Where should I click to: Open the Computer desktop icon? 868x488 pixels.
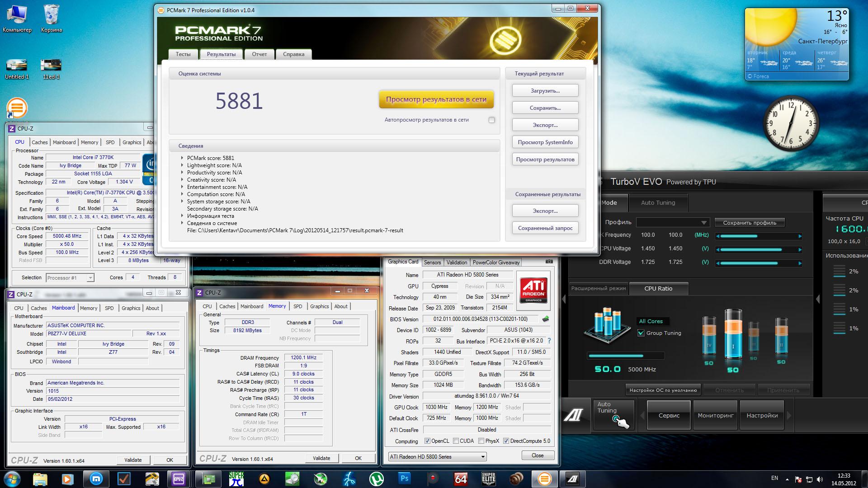17,19
